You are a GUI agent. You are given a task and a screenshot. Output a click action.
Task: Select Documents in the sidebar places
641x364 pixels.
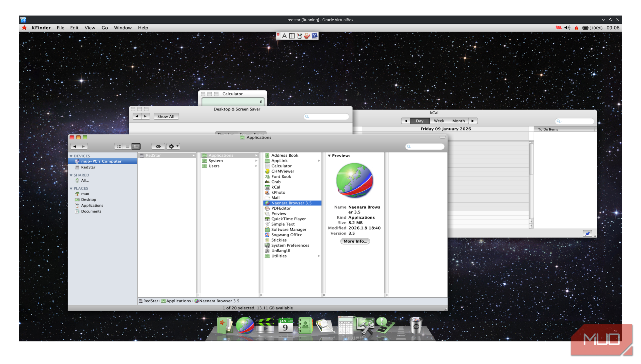click(x=91, y=211)
